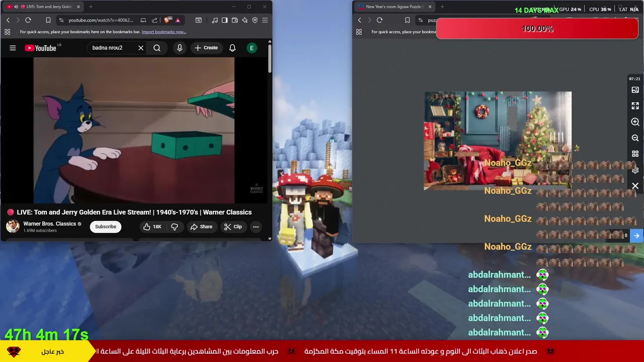The image size is (644, 362).
Task: Open apps grid icon on puzzle window bookmarks bar
Action: 359,32
